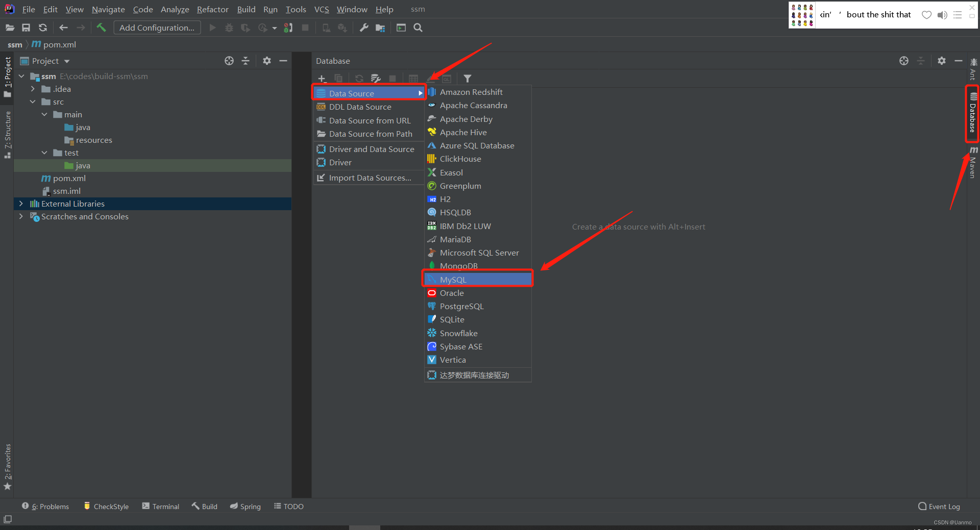This screenshot has width=980, height=530.
Task: Click the Open folder toolbar icon
Action: tap(10, 28)
